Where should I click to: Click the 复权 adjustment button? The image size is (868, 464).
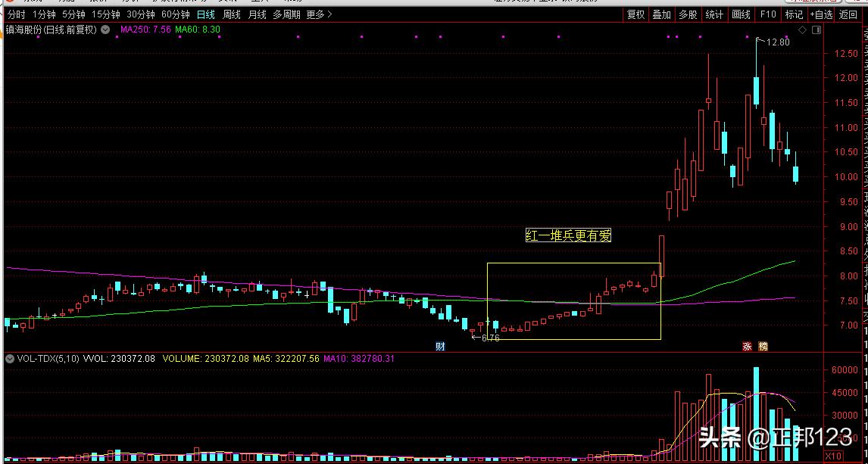click(x=636, y=15)
